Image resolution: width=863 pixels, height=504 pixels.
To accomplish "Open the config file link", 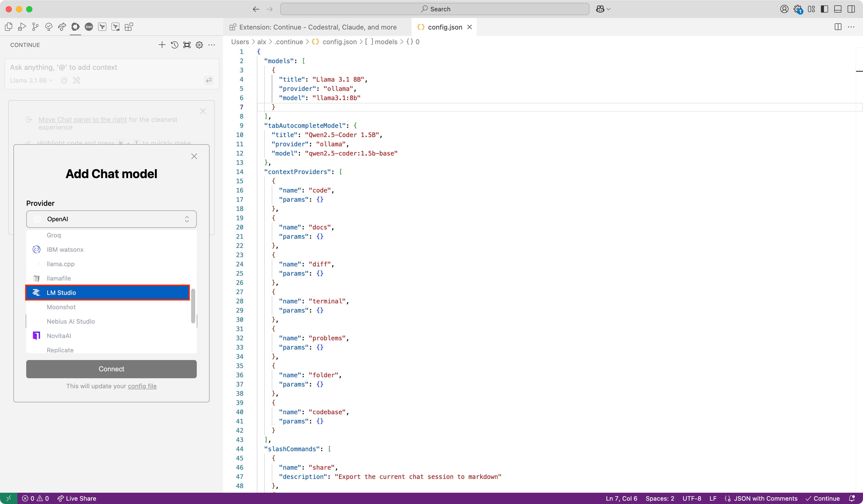I will [142, 386].
